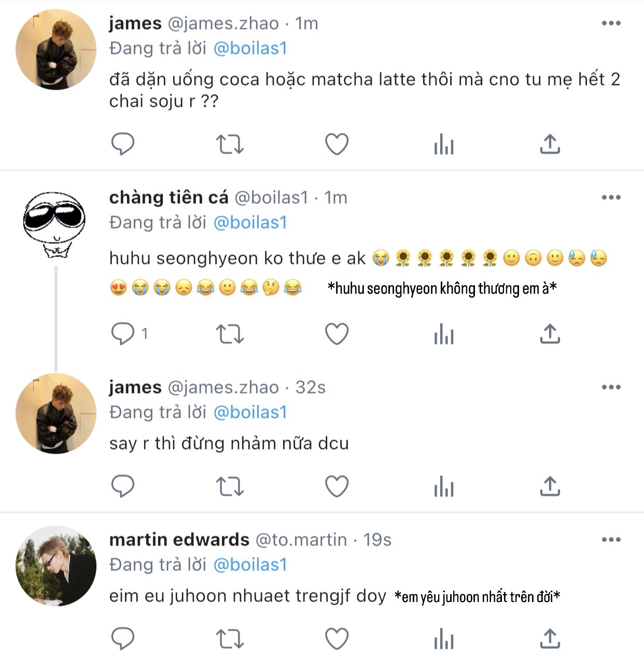The width and height of the screenshot is (644, 658).
Task: Retweet martin edwards's juhoon tweet
Action: point(229,638)
